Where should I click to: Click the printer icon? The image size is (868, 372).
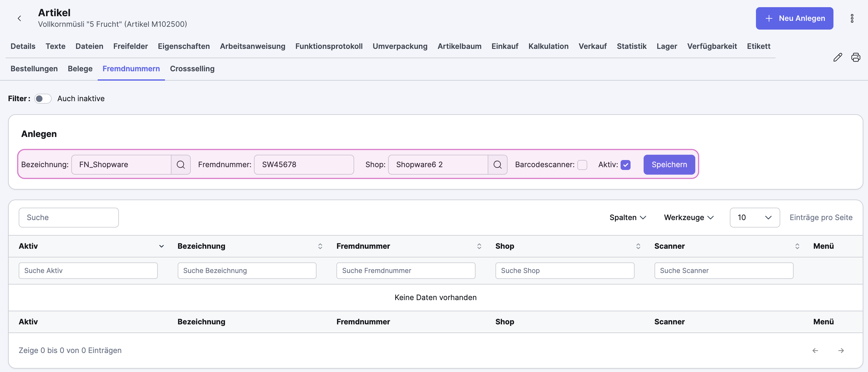(856, 57)
